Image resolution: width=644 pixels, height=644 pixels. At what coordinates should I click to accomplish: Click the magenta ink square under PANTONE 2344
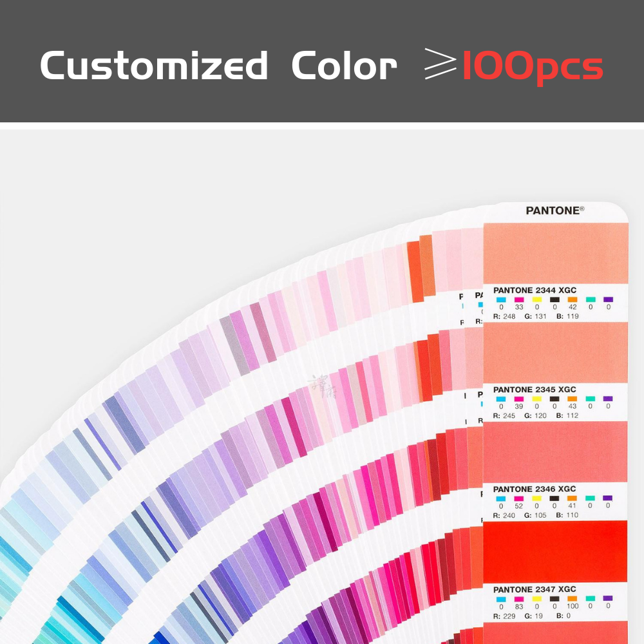[x=518, y=299]
